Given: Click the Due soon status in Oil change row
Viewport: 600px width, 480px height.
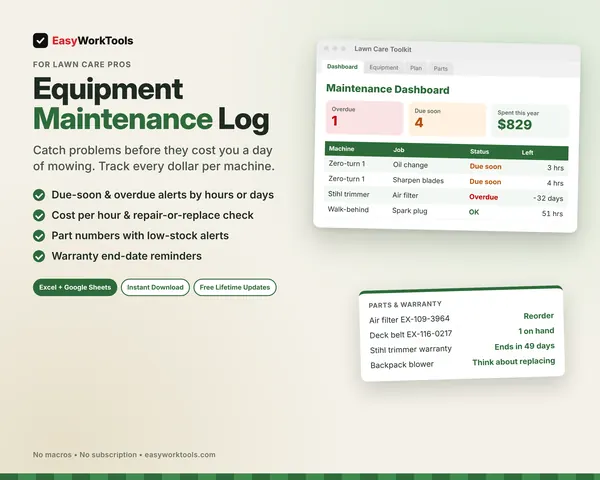Looking at the screenshot, I should pyautogui.click(x=486, y=167).
